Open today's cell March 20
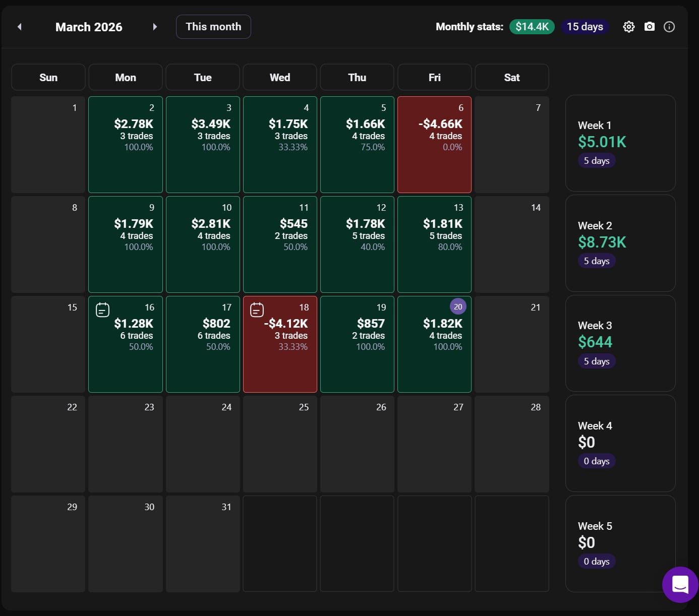This screenshot has height=616, width=699. tap(434, 344)
